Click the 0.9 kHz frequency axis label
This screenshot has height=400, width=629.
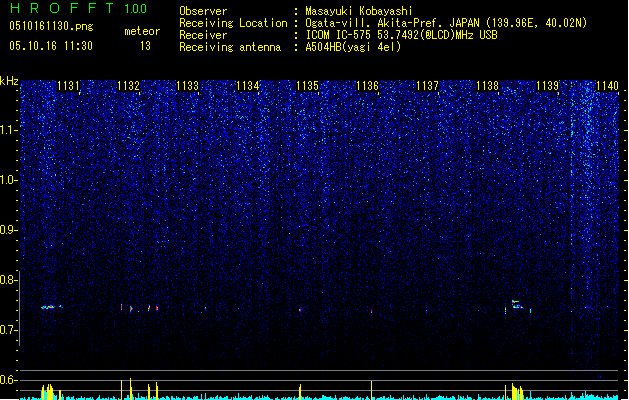[x=8, y=230]
